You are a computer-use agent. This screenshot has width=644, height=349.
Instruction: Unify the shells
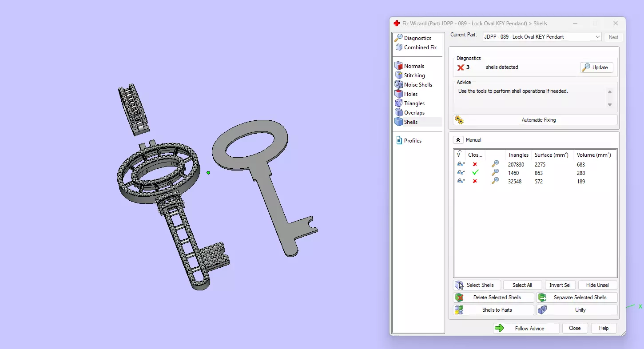click(577, 310)
